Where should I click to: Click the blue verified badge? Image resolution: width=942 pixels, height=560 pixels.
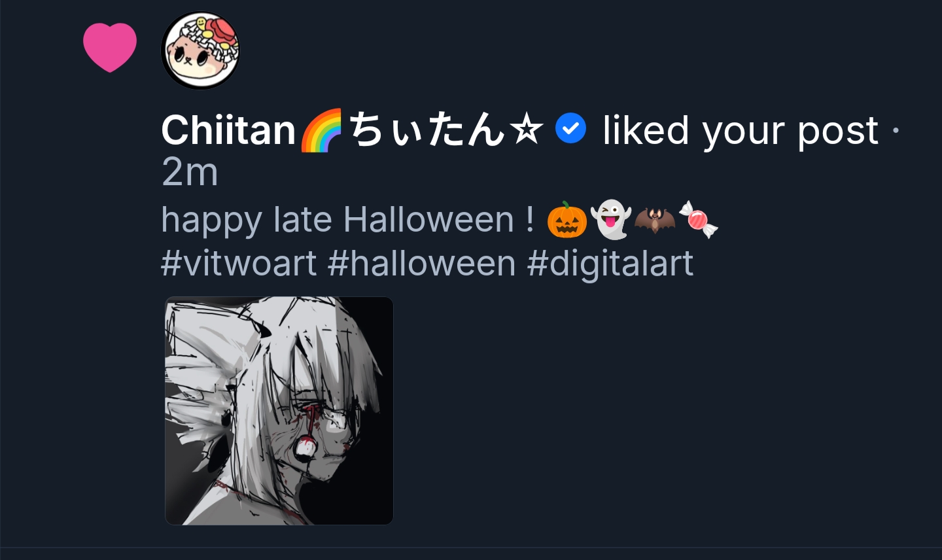point(570,128)
